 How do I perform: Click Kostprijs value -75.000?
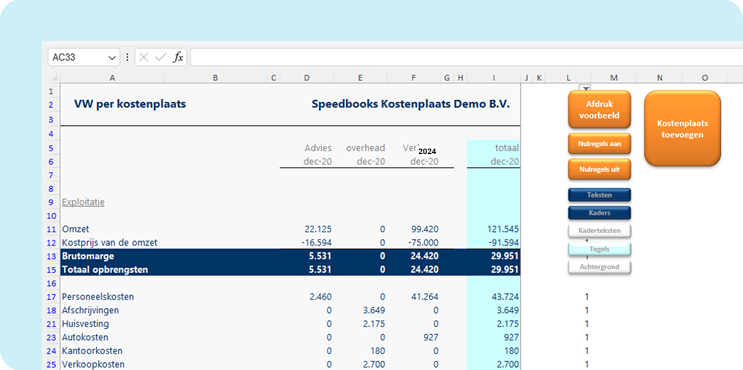pos(423,243)
